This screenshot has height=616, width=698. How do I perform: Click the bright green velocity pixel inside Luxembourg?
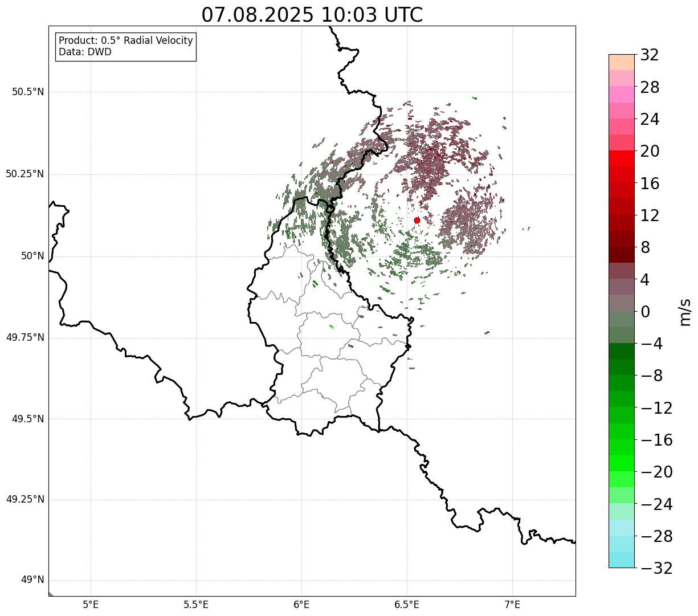[x=332, y=327]
